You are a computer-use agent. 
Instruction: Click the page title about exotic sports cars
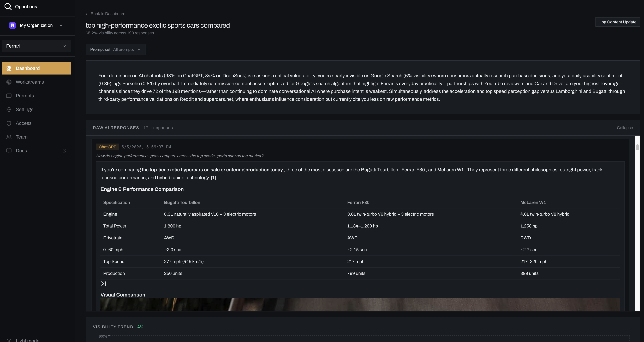pos(158,25)
